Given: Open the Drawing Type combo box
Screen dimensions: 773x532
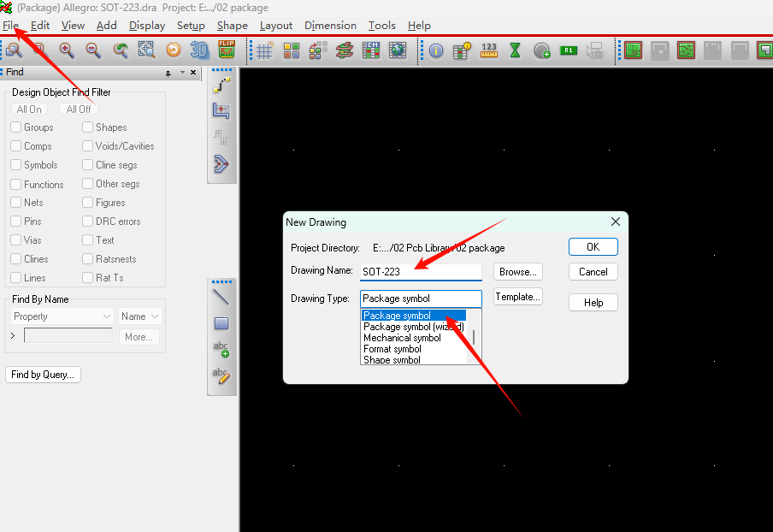Looking at the screenshot, I should 421,299.
